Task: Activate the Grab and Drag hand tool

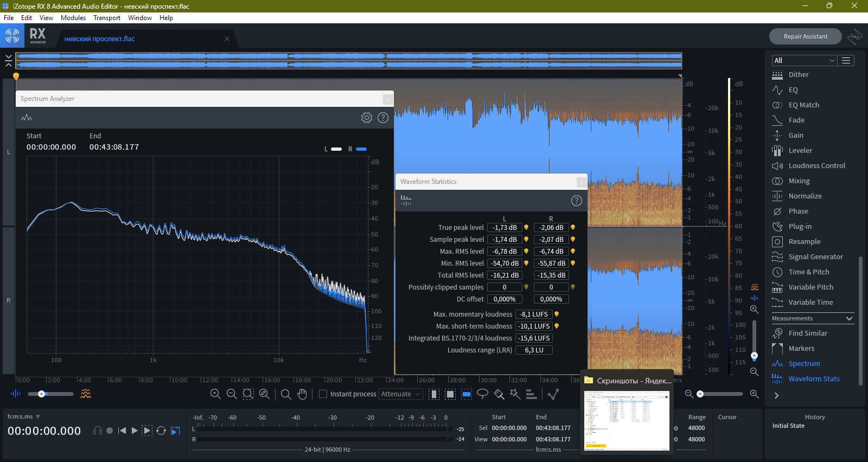Action: [302, 394]
